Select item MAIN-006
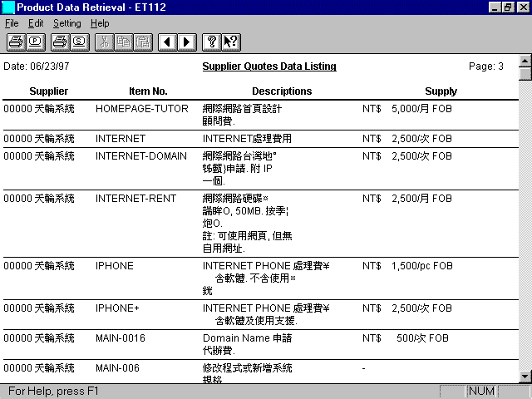532x399 pixels. [117, 367]
